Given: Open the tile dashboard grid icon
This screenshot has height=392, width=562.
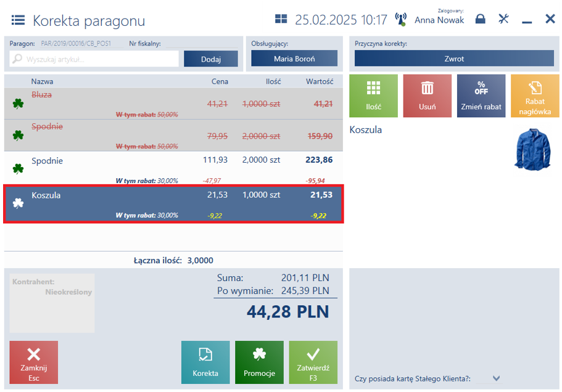Looking at the screenshot, I should click(281, 19).
